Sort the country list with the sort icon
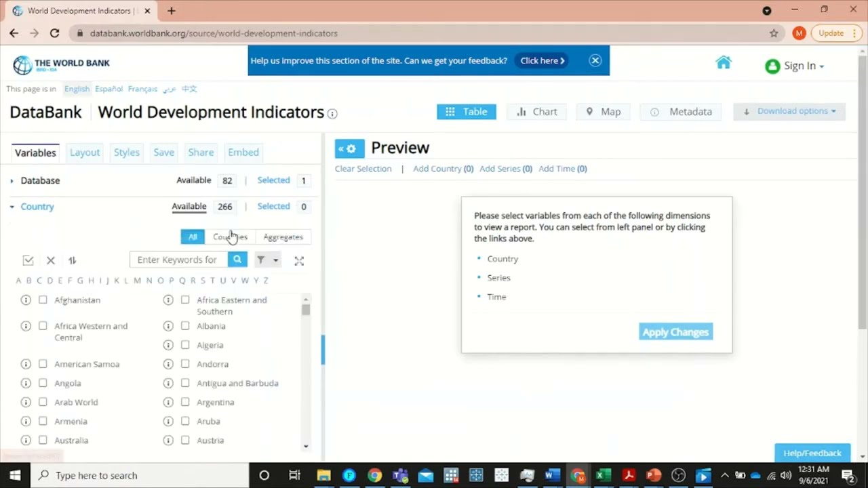The width and height of the screenshot is (868, 488). click(x=72, y=260)
